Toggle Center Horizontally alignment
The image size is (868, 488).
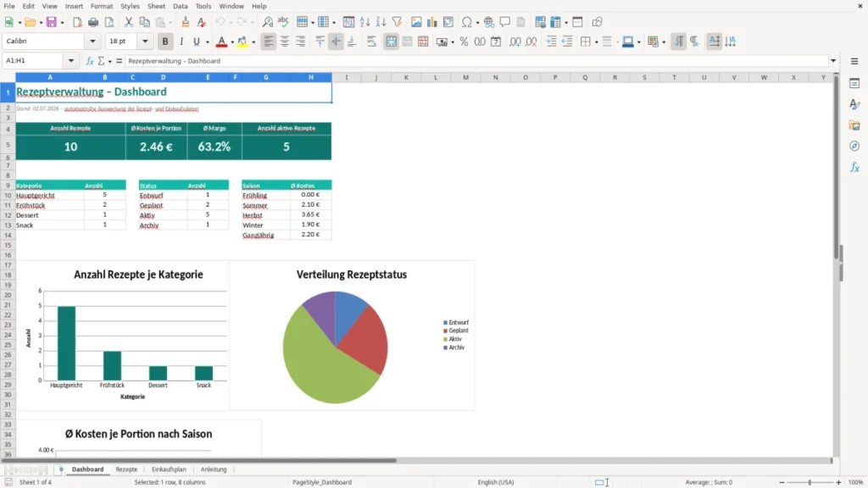point(285,42)
